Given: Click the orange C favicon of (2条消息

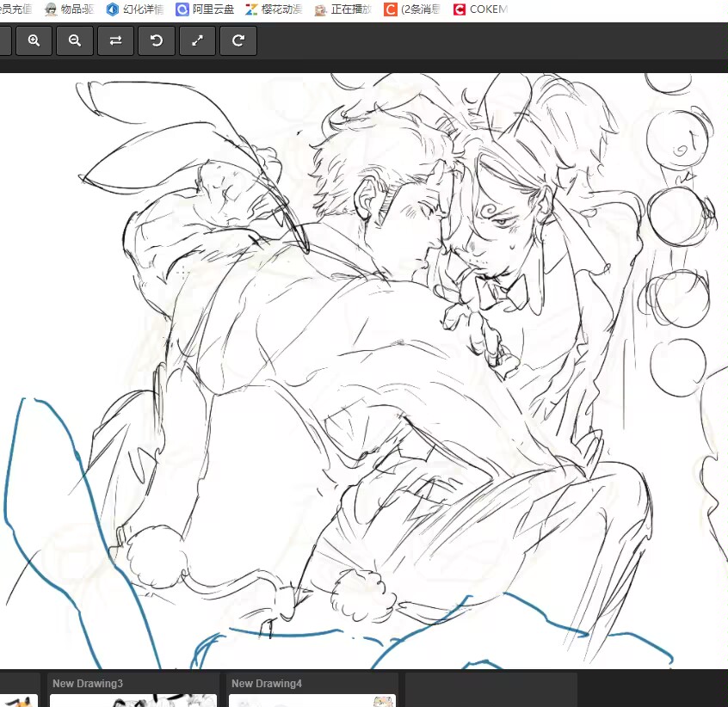Looking at the screenshot, I should (391, 9).
